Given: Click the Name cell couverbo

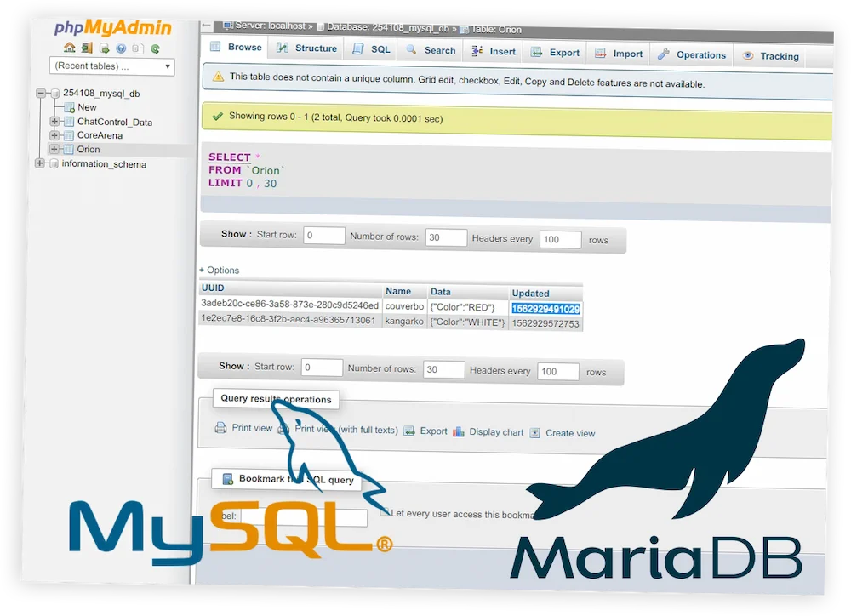Looking at the screenshot, I should pyautogui.click(x=404, y=306).
